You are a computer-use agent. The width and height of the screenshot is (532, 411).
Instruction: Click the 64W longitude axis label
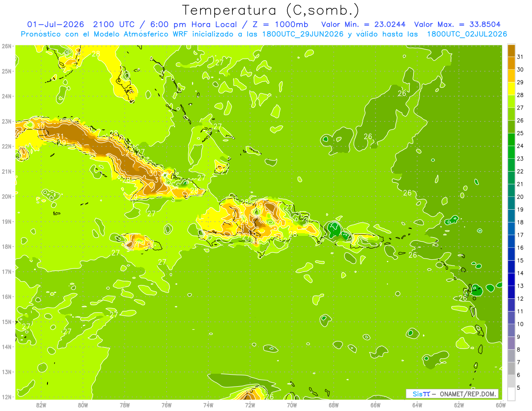coord(417,405)
